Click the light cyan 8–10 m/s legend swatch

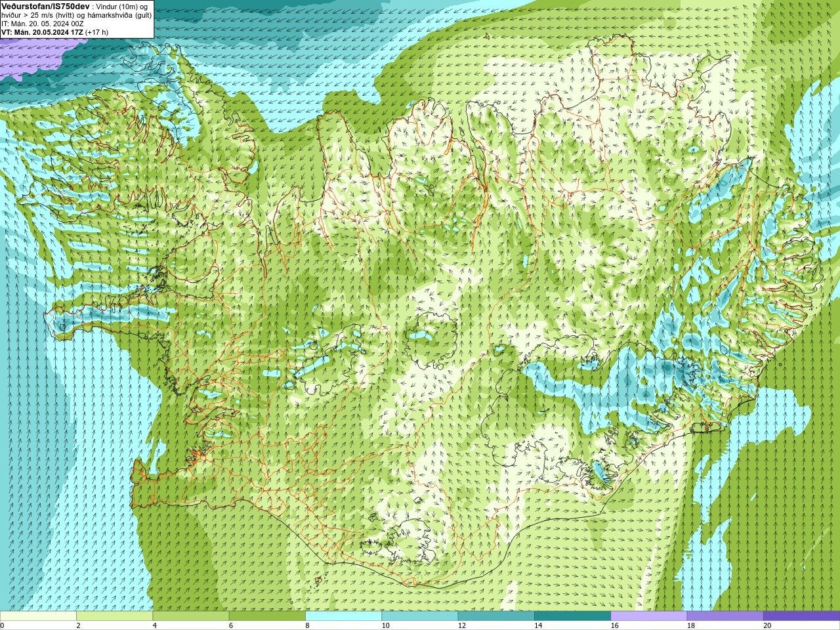click(343, 616)
